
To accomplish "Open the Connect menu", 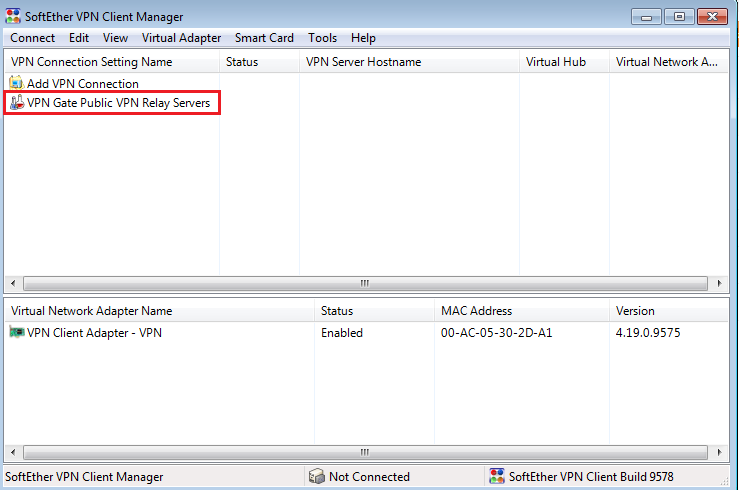I will tap(33, 38).
